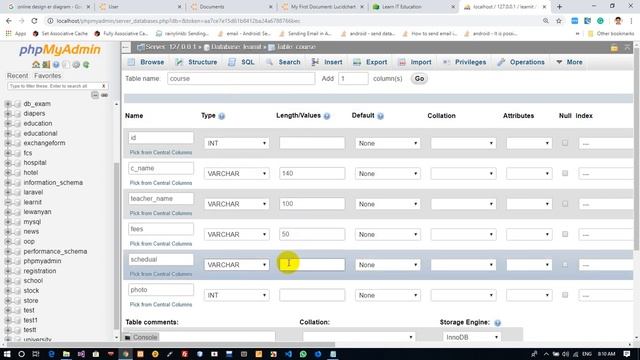
Task: Open Collation dropdown for fees row
Action: coord(463,234)
